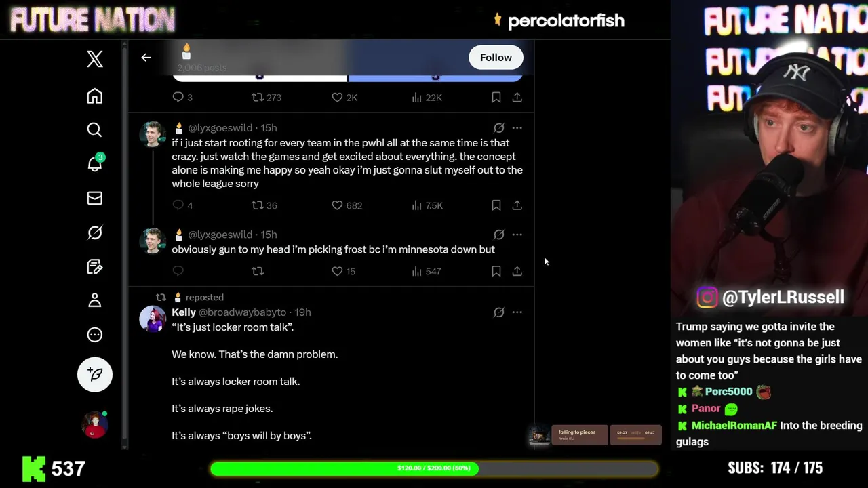This screenshot has height=488, width=868.
Task: Bookmark the pwhl rooting post
Action: (x=496, y=205)
